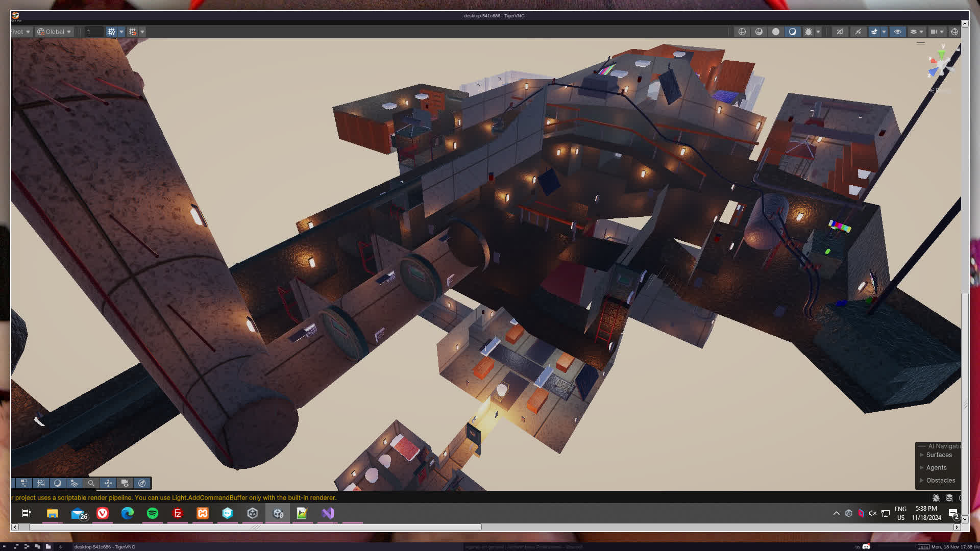Open Spotify from the Windows taskbar
The width and height of the screenshot is (980, 551).
[152, 513]
